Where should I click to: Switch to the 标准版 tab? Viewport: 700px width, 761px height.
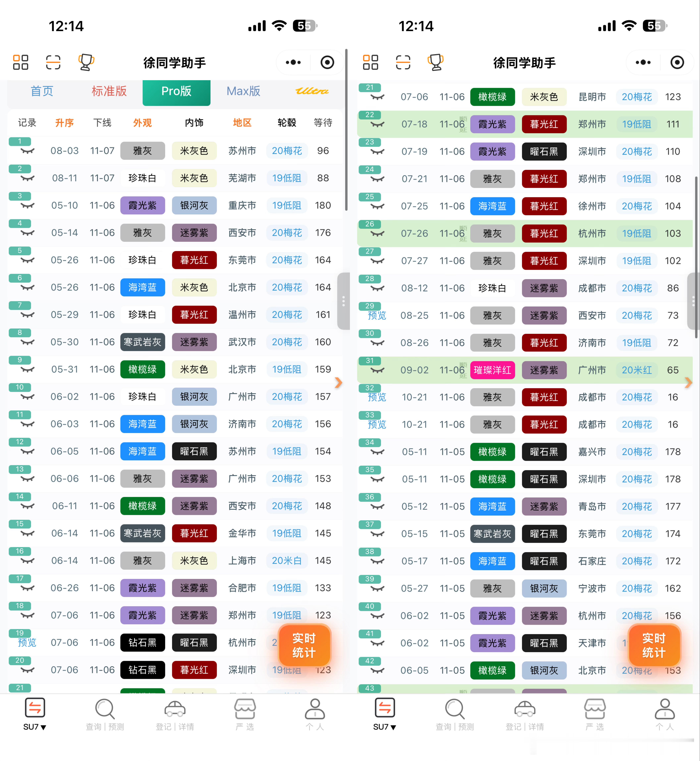point(109,91)
